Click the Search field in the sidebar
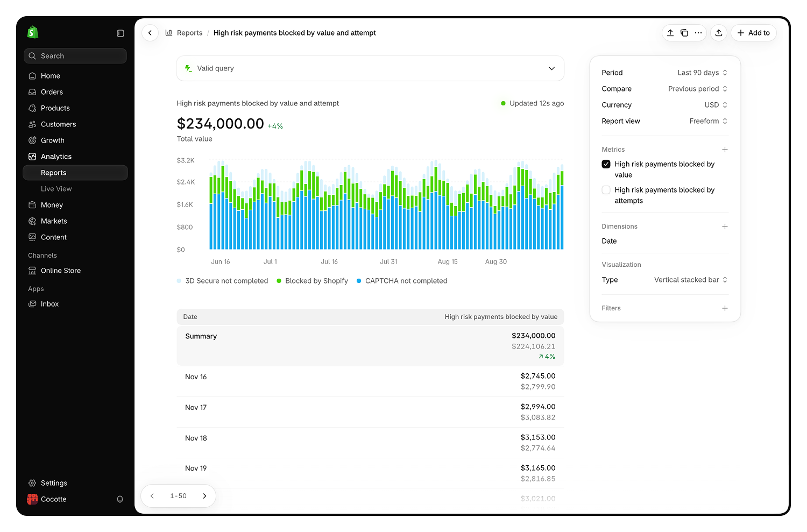 pyautogui.click(x=75, y=56)
